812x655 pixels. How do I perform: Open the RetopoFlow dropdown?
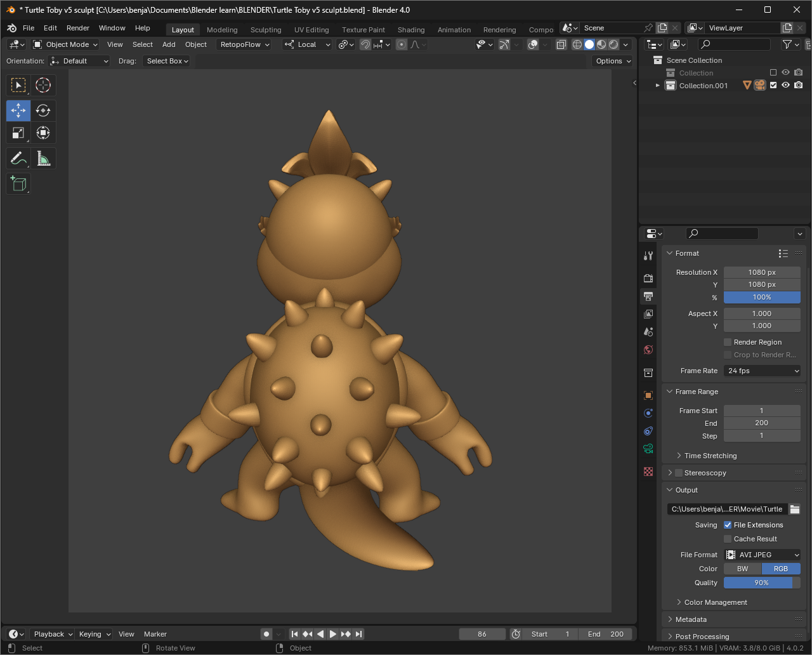(x=244, y=44)
